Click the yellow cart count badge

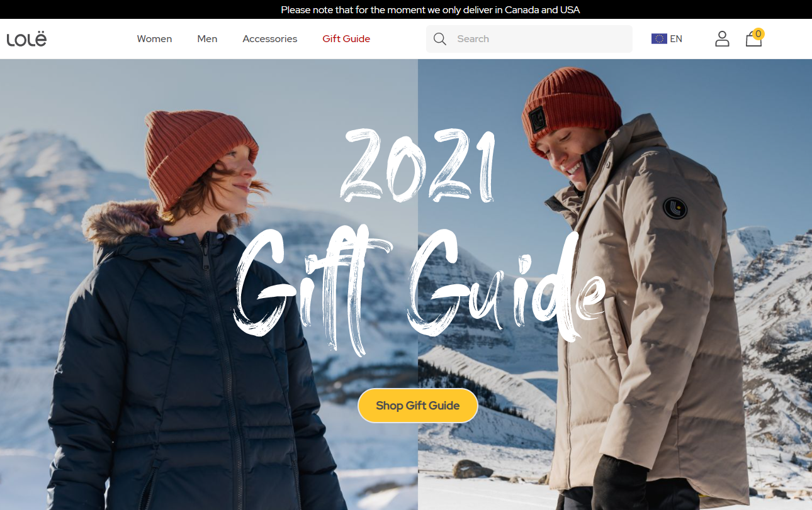point(758,34)
